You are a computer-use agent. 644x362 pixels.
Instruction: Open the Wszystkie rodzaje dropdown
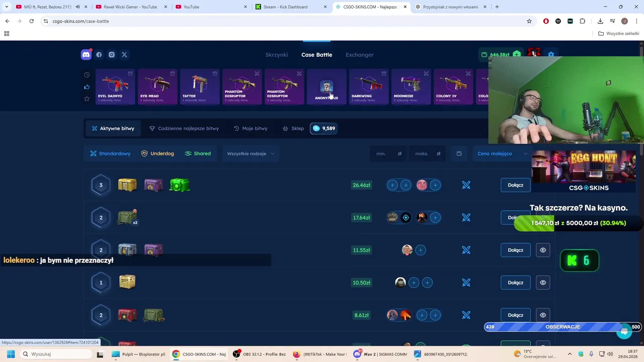251,153
